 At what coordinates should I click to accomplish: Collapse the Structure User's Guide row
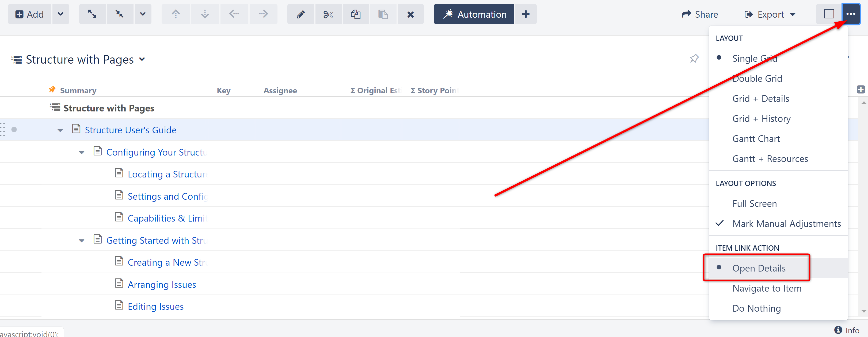[60, 130]
